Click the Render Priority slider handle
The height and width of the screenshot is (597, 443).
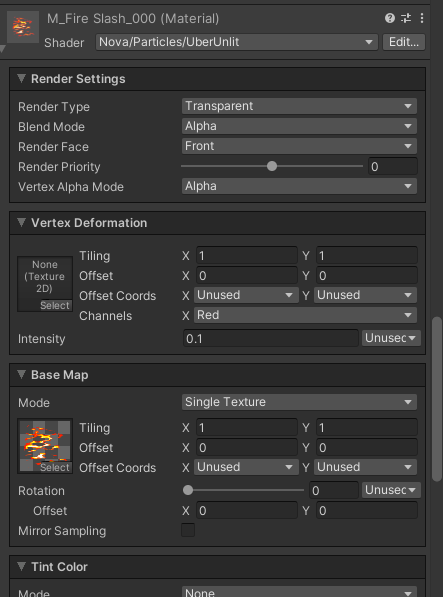pyautogui.click(x=272, y=166)
